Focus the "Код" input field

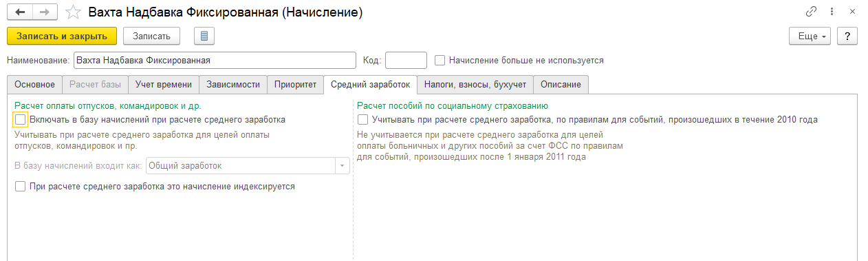pos(406,61)
